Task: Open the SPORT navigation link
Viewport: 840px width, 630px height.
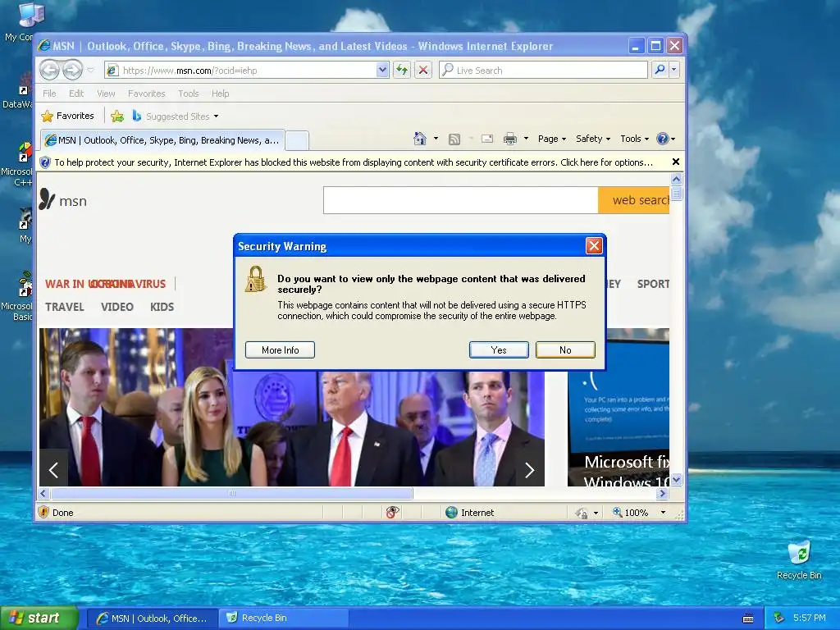Action: click(653, 284)
